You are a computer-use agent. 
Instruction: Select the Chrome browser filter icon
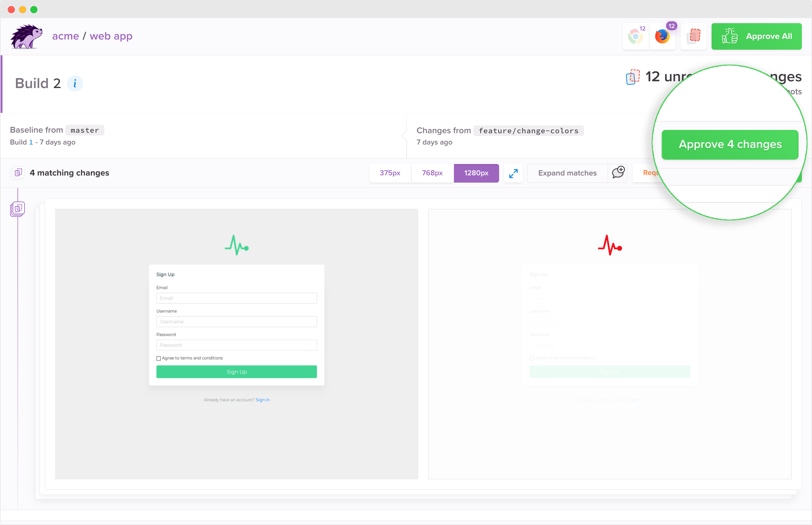(x=635, y=36)
